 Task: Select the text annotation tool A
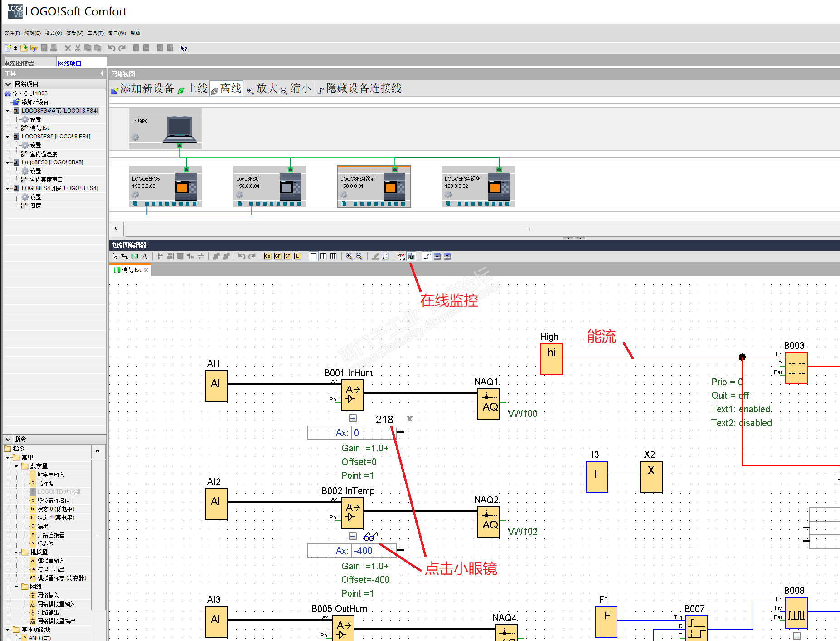(145, 256)
